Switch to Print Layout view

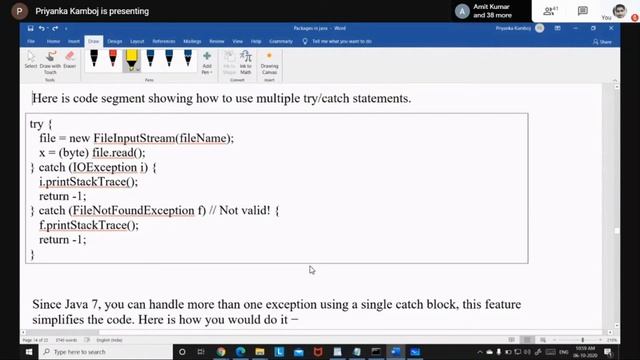(527, 340)
